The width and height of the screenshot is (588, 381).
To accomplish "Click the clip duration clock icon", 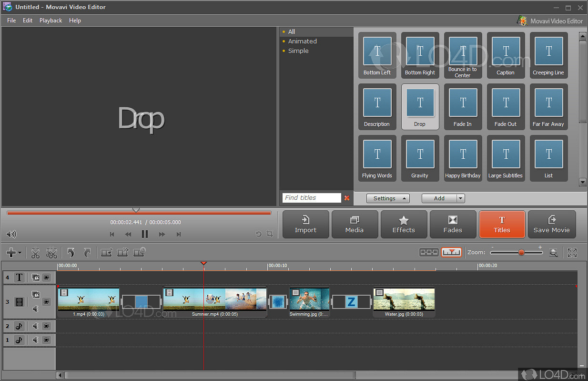I will pos(140,252).
